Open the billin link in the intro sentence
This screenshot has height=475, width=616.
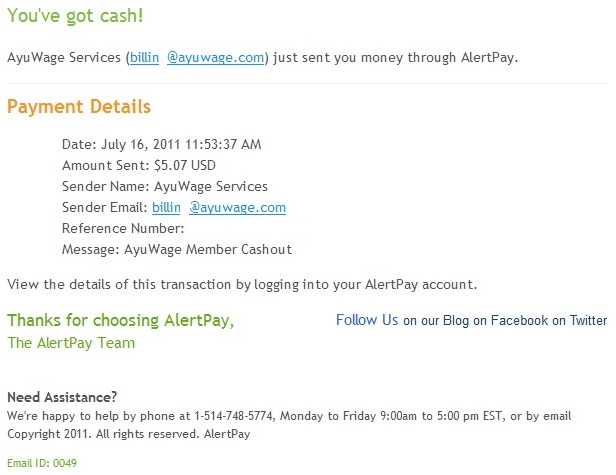144,58
